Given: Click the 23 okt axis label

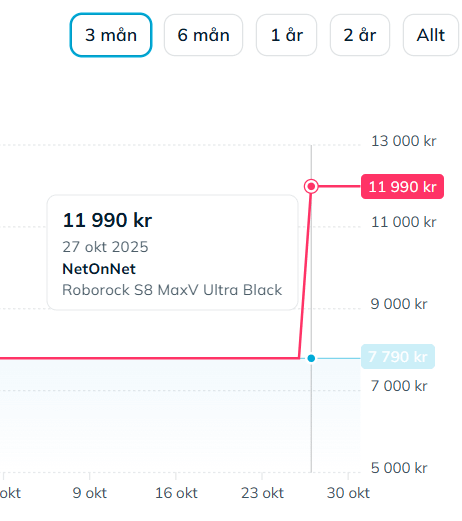Looking at the screenshot, I should point(262,493).
